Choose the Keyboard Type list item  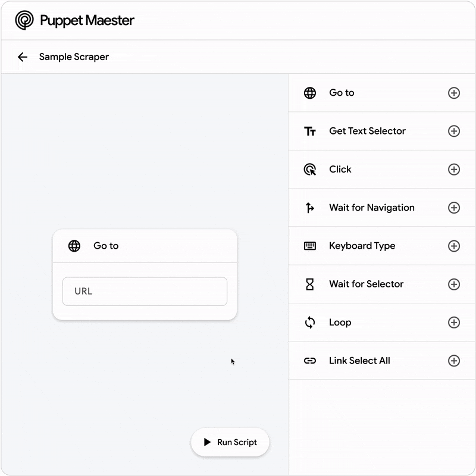(362, 246)
